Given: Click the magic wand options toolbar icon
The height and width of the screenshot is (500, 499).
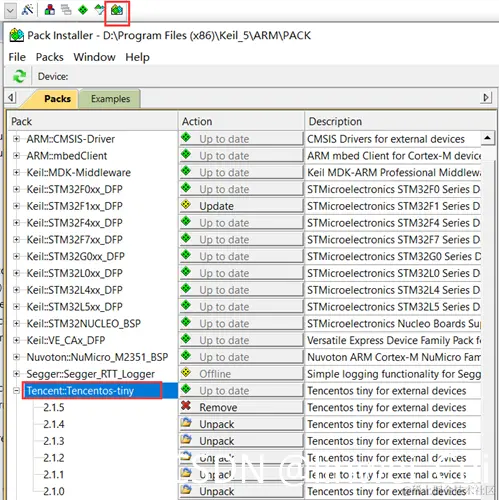Looking at the screenshot, I should coord(27,10).
